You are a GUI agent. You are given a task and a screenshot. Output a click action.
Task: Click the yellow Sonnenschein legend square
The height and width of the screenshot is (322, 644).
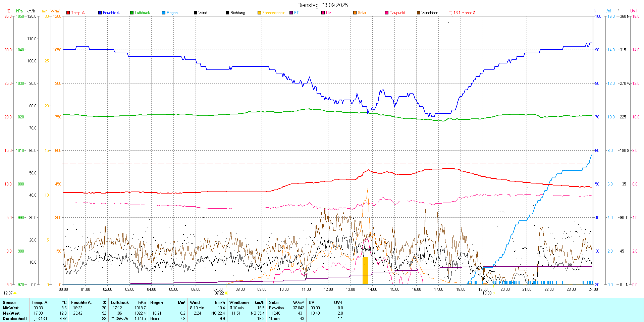click(x=259, y=13)
